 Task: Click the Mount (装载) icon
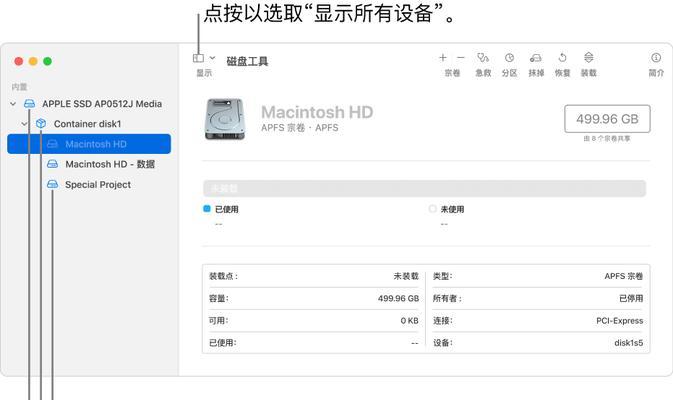click(588, 58)
